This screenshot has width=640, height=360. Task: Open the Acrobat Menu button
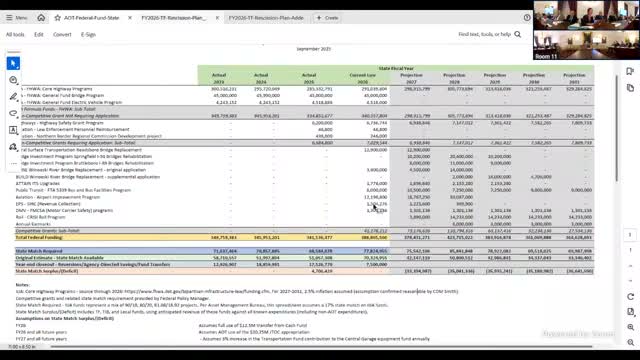pos(17,18)
